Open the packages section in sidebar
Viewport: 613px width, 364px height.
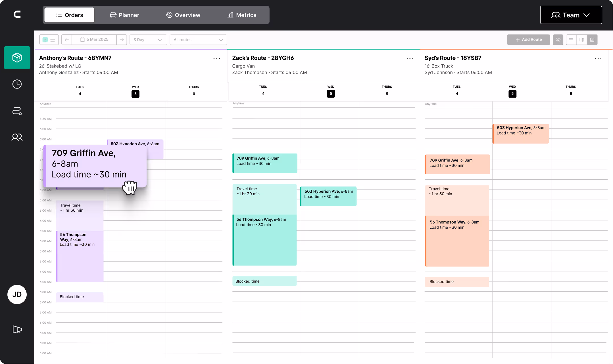tap(17, 58)
